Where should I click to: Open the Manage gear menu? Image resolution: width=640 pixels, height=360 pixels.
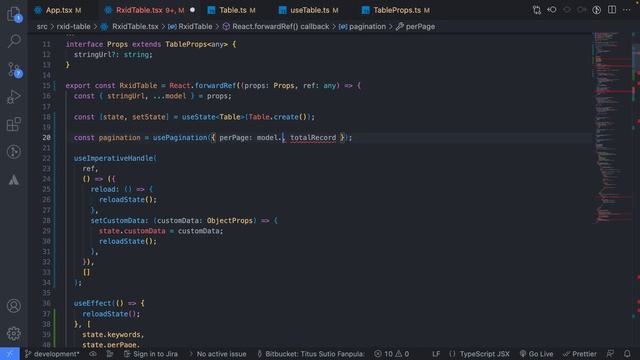click(x=14, y=333)
